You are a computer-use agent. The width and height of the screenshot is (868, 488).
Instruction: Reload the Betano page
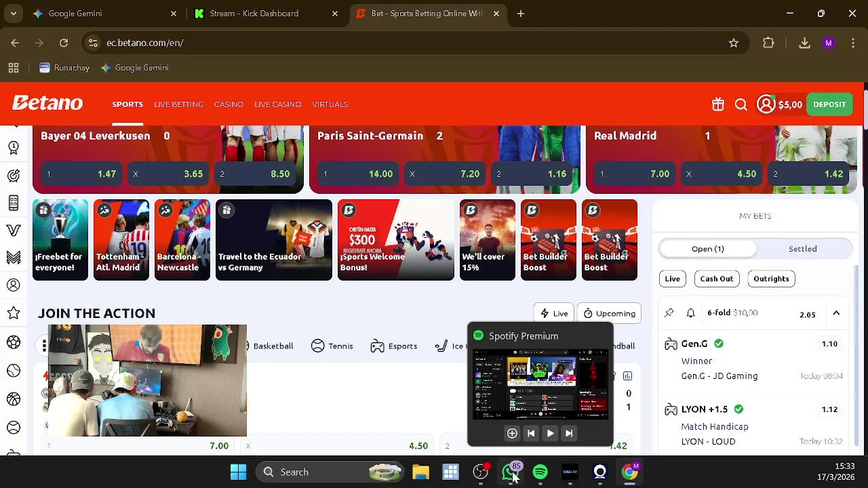pyautogui.click(x=64, y=43)
